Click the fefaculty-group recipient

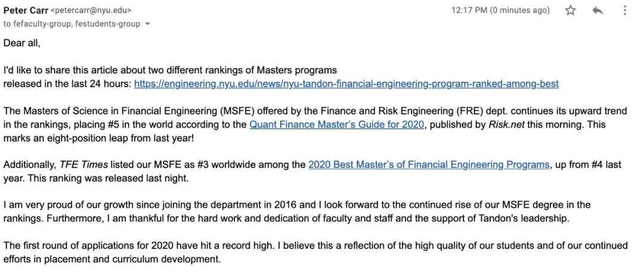tap(39, 24)
